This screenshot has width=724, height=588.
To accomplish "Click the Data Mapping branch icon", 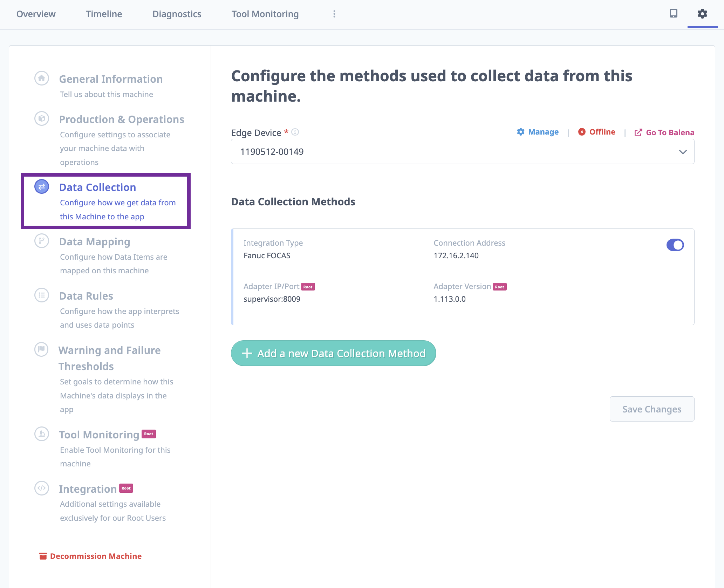I will point(41,241).
